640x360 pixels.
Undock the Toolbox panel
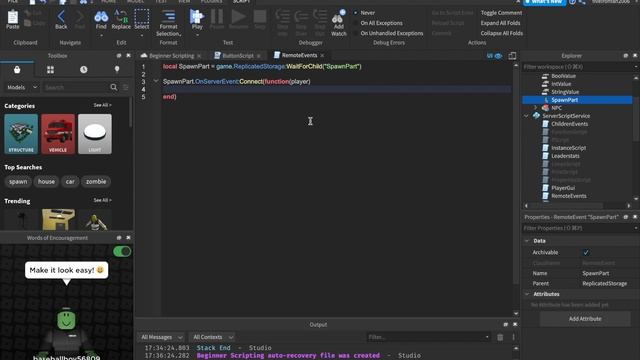(119, 56)
